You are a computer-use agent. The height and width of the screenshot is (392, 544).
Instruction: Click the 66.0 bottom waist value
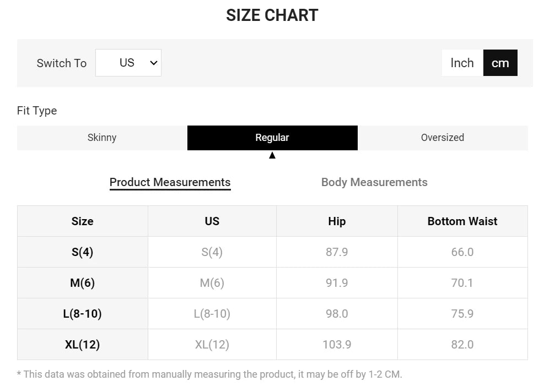tap(462, 252)
